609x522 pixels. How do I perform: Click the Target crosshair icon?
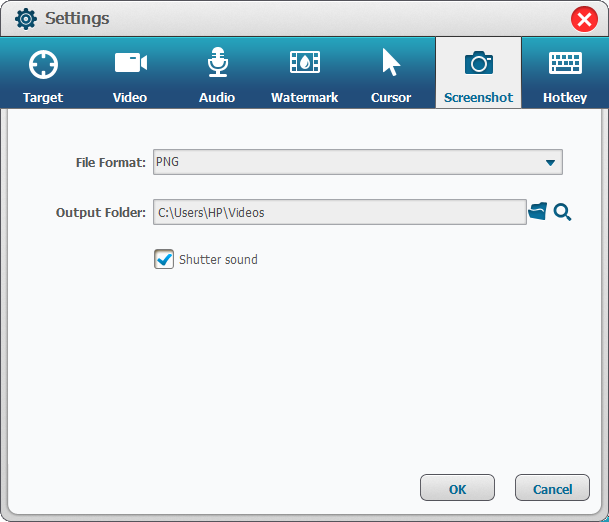coord(43,64)
